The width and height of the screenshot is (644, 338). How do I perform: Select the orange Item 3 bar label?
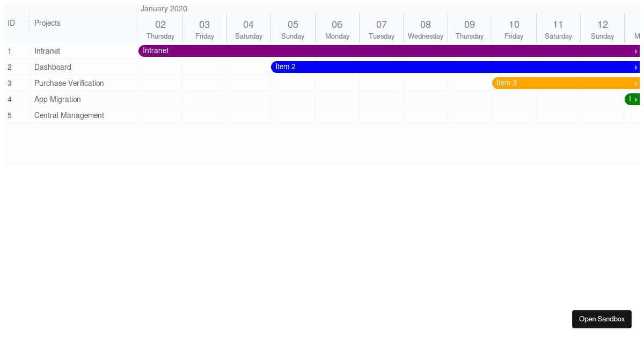506,83
